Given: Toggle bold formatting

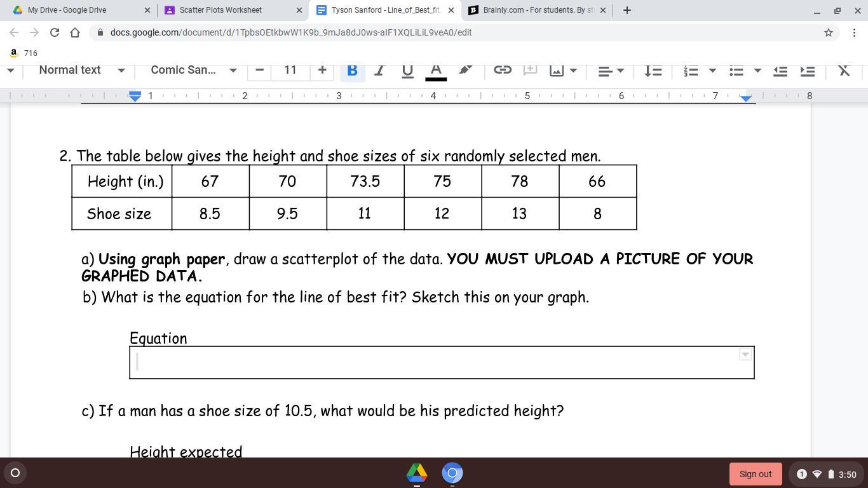Looking at the screenshot, I should point(352,70).
